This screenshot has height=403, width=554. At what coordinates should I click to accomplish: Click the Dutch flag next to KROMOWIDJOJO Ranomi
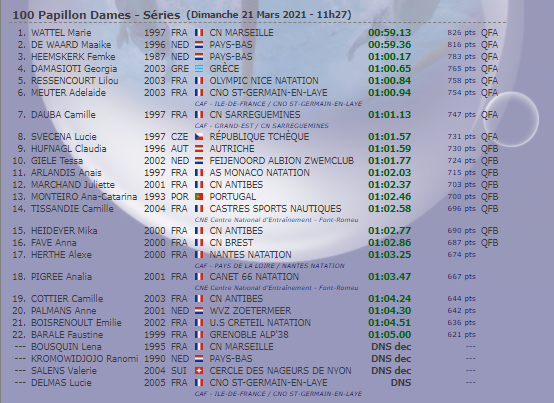tap(199, 359)
